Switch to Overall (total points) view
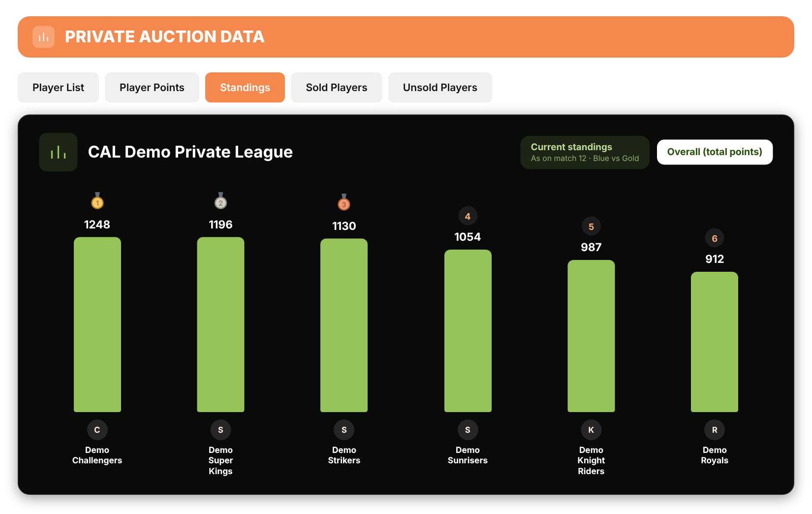 715,152
